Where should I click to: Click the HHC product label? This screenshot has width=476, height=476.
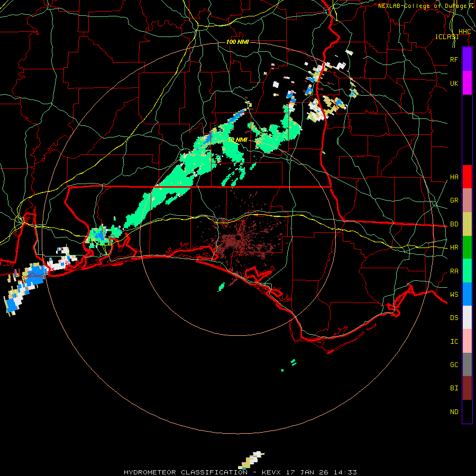[464, 32]
